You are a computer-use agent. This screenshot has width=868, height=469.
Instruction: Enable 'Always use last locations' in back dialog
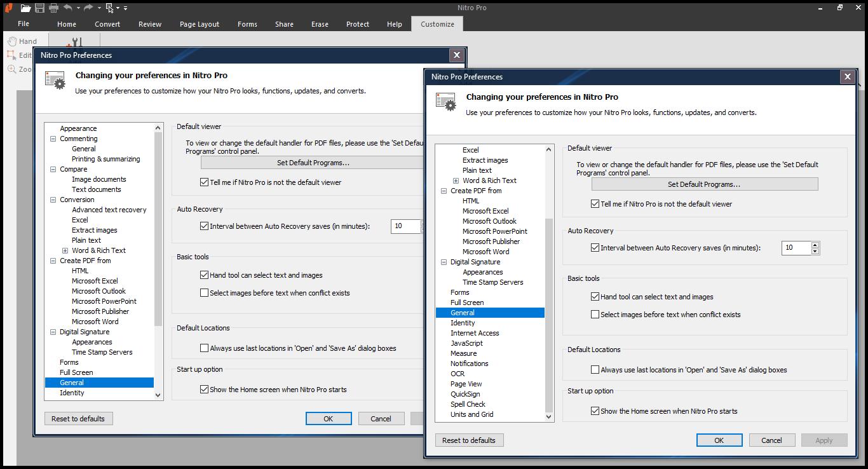(204, 348)
